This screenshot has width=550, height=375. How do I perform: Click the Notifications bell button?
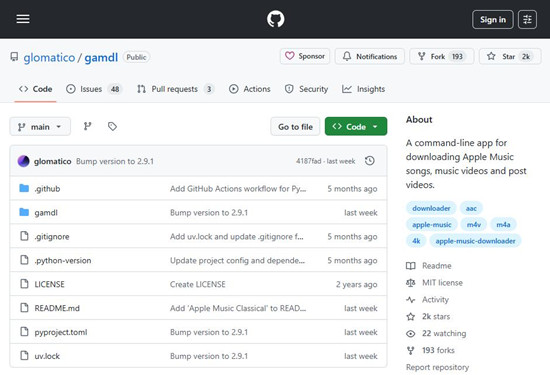[x=370, y=56]
